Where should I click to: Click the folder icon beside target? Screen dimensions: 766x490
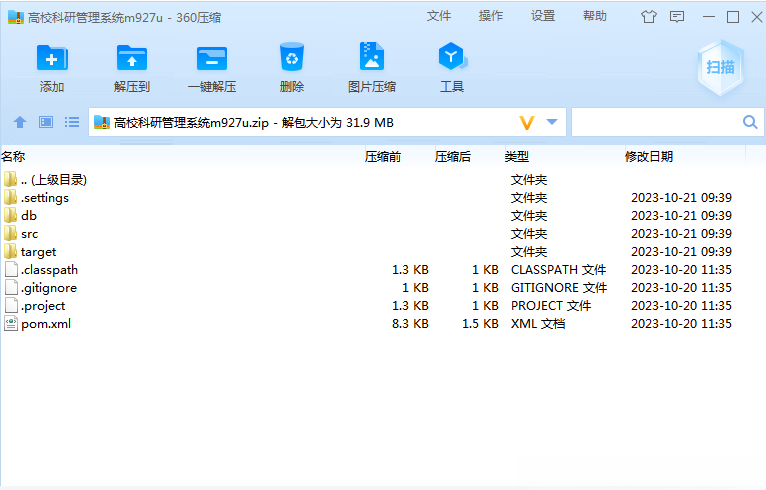pos(11,252)
